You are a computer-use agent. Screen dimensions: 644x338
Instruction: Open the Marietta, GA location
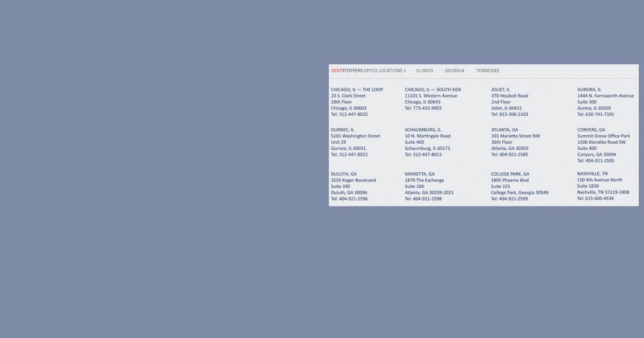pos(420,174)
